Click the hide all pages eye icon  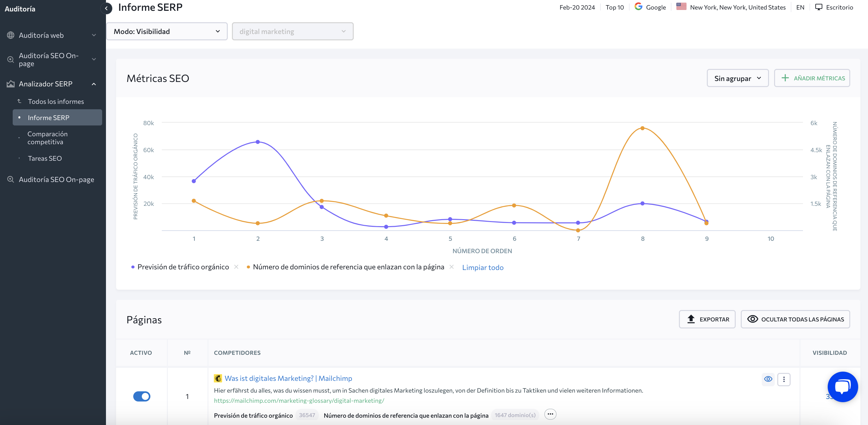[752, 319]
